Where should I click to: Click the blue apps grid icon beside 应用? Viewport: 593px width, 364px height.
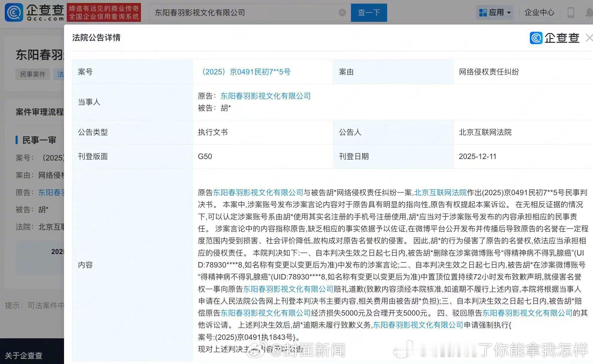click(483, 12)
